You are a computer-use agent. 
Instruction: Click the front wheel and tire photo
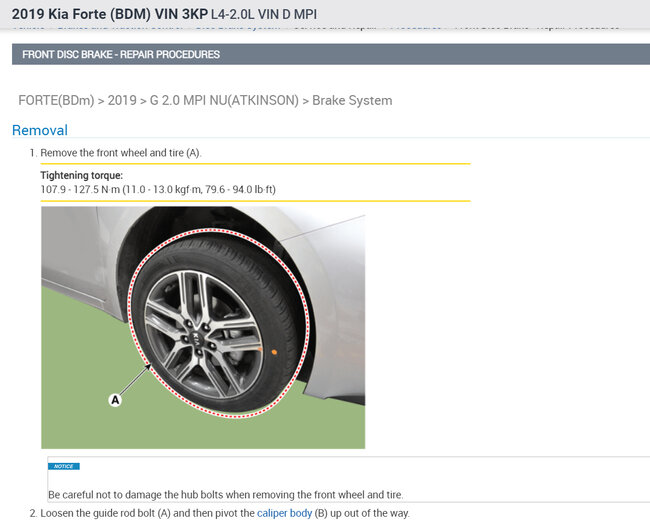point(203,327)
